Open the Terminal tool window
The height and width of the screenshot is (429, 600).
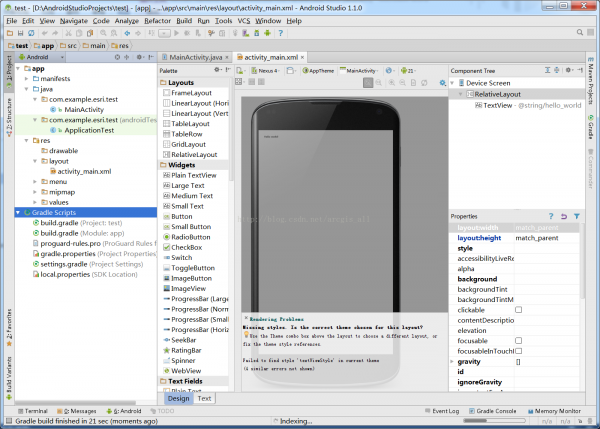point(33,411)
